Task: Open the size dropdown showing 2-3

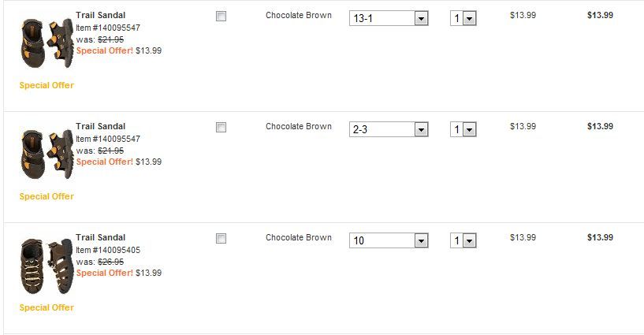Action: point(389,129)
